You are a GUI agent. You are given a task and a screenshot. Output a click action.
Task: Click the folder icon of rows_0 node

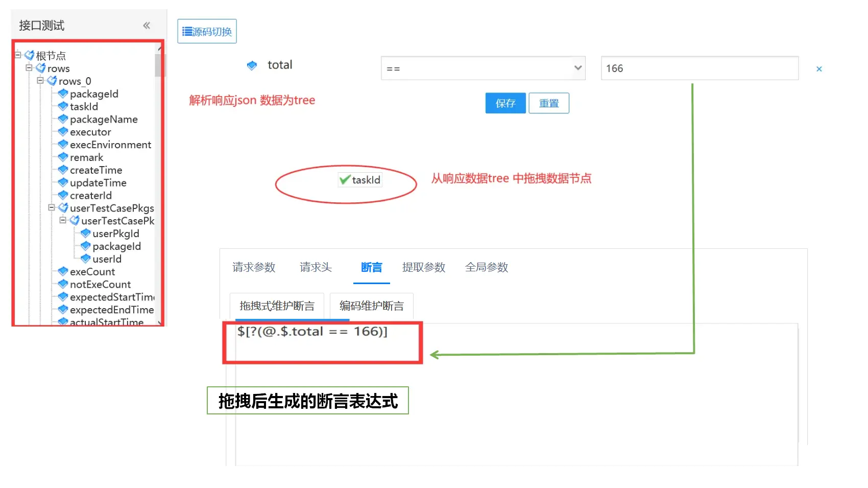52,81
